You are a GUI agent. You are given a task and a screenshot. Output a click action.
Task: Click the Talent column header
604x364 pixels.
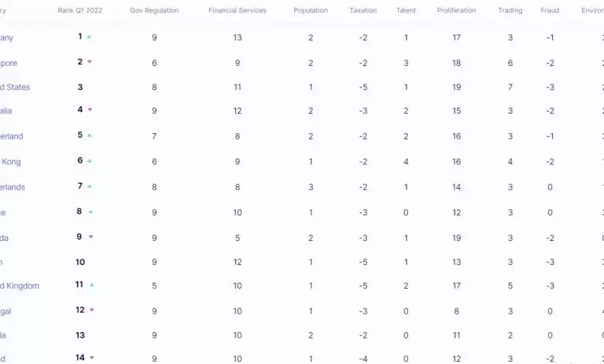406,11
